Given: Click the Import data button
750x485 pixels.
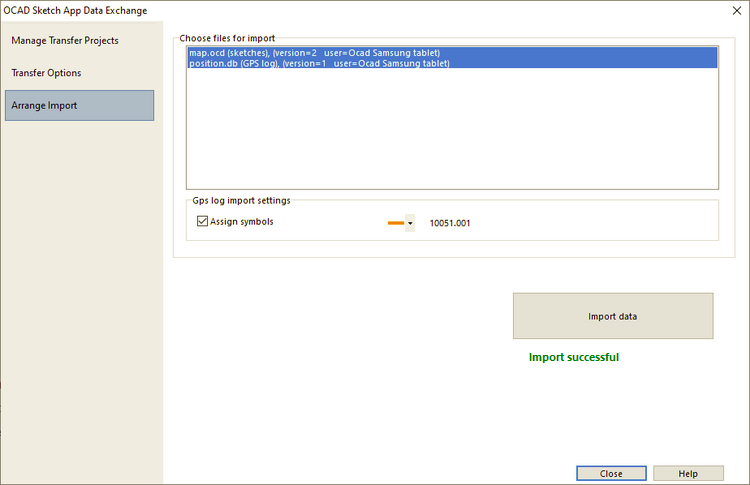Looking at the screenshot, I should [613, 316].
